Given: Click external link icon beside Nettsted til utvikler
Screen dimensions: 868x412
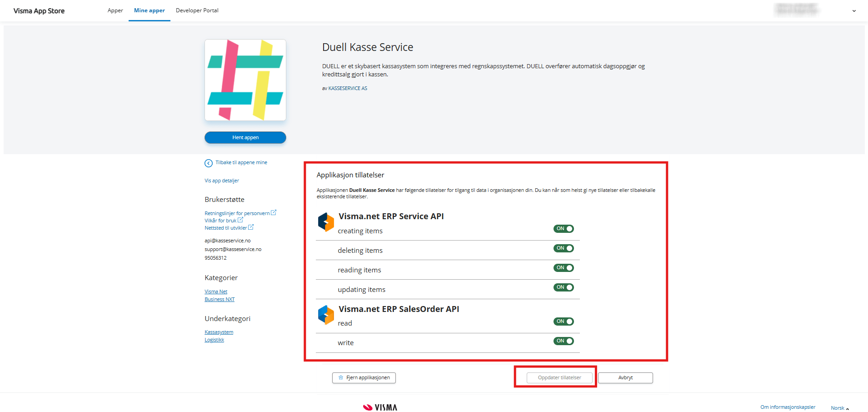Looking at the screenshot, I should click(x=251, y=227).
